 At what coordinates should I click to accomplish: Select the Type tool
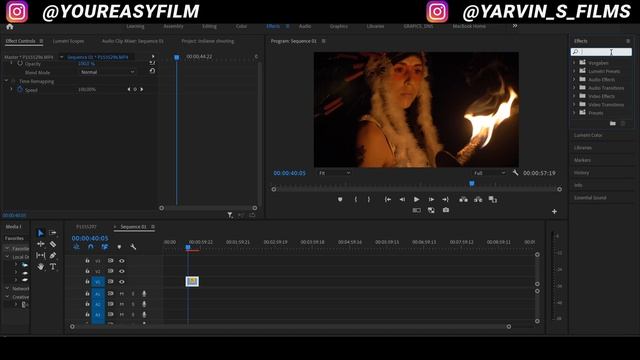click(53, 267)
